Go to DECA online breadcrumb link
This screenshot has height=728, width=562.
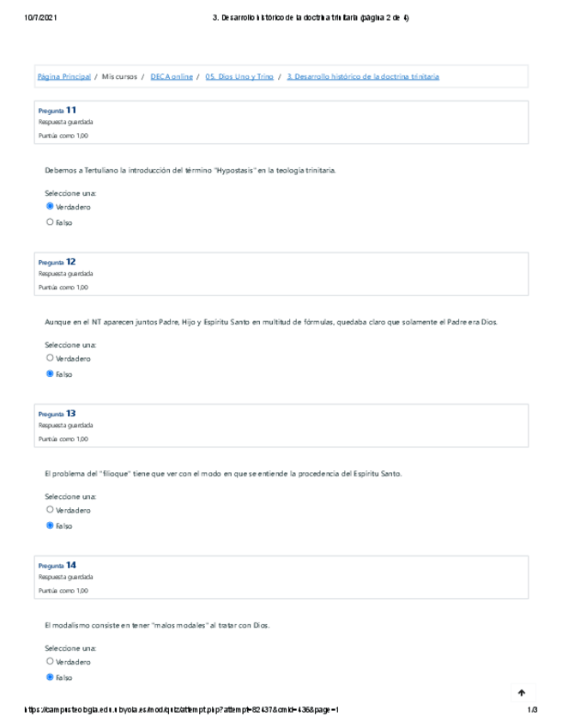172,76
